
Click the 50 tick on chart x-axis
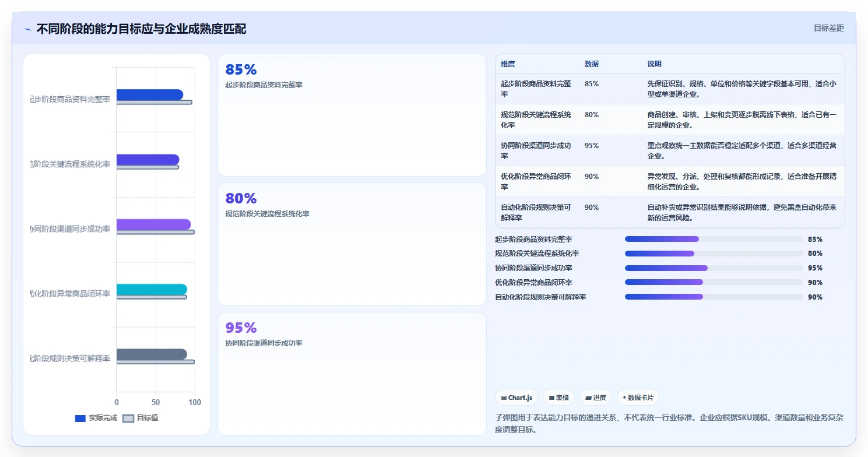point(156,402)
